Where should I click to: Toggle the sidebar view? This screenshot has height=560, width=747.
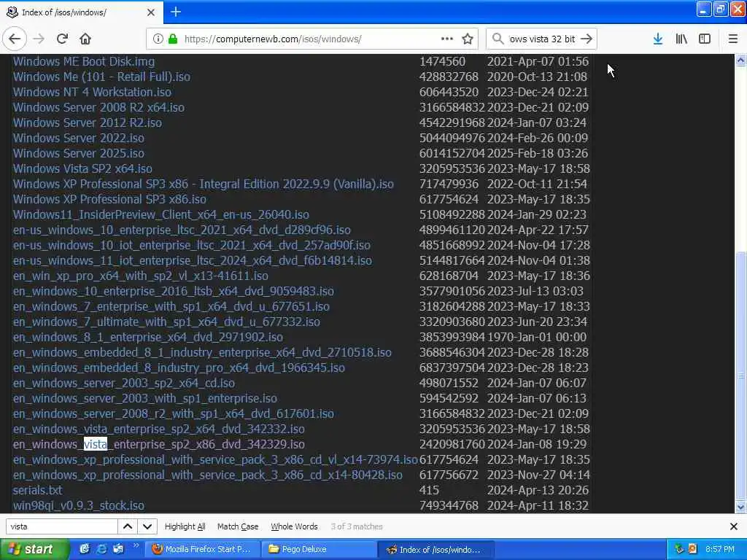point(705,39)
